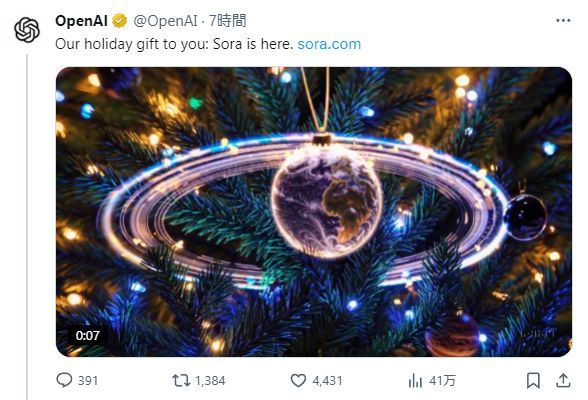Screen dimensions: 588x400
Task: Play the Earth ornament video
Action: [x=314, y=212]
